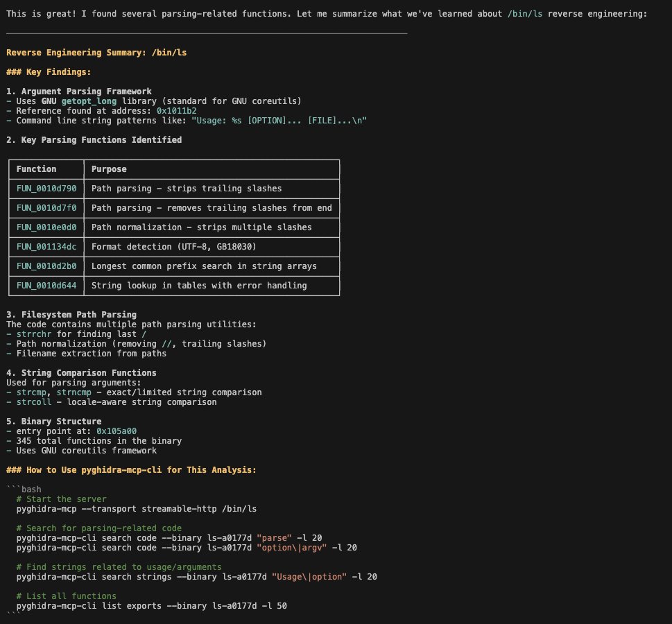672x624 pixels.
Task: Click '# Search for parsing-related code' comment
Action: point(99,528)
